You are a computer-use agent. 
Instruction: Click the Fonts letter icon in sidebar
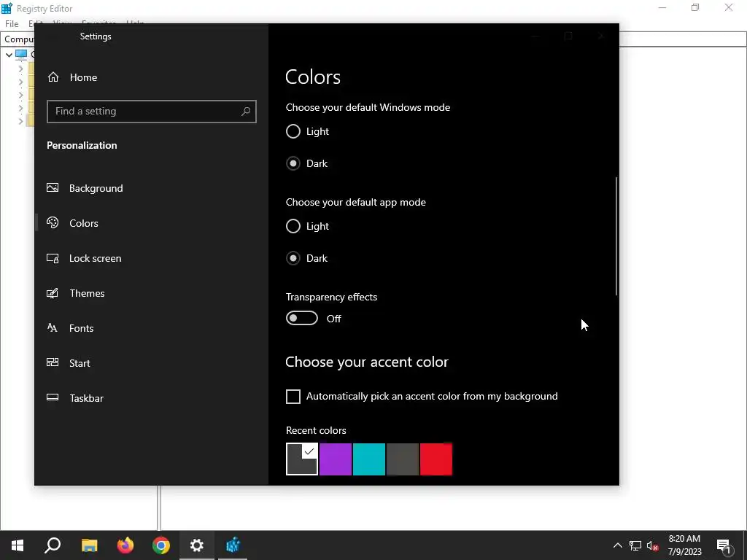pos(53,327)
